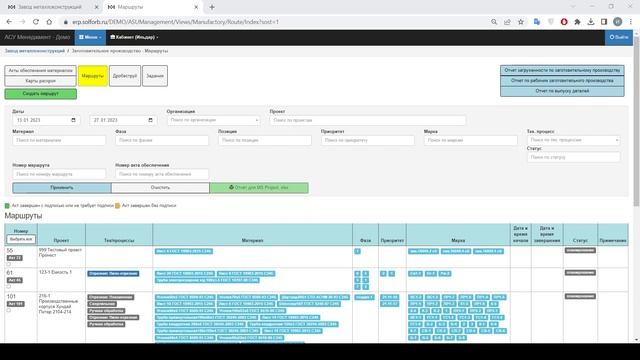This screenshot has width=640, height=360.
Task: Show browser downloads
Action: click(x=591, y=22)
